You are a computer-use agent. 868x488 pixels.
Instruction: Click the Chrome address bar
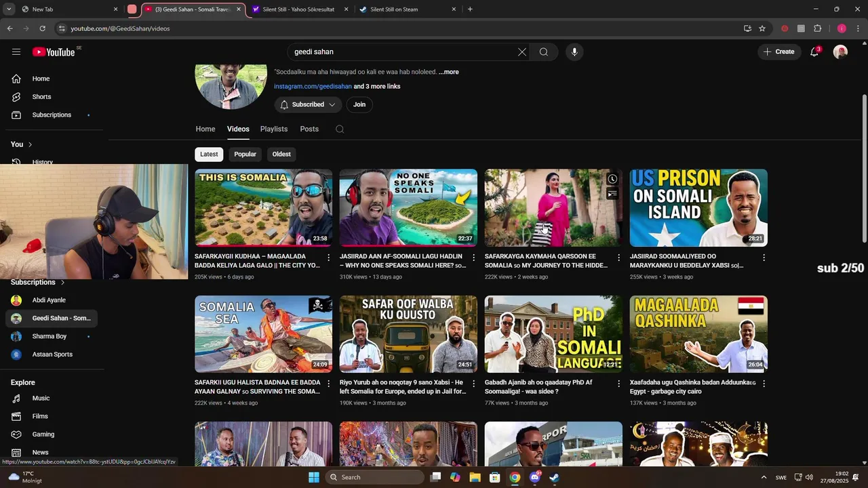(400, 28)
